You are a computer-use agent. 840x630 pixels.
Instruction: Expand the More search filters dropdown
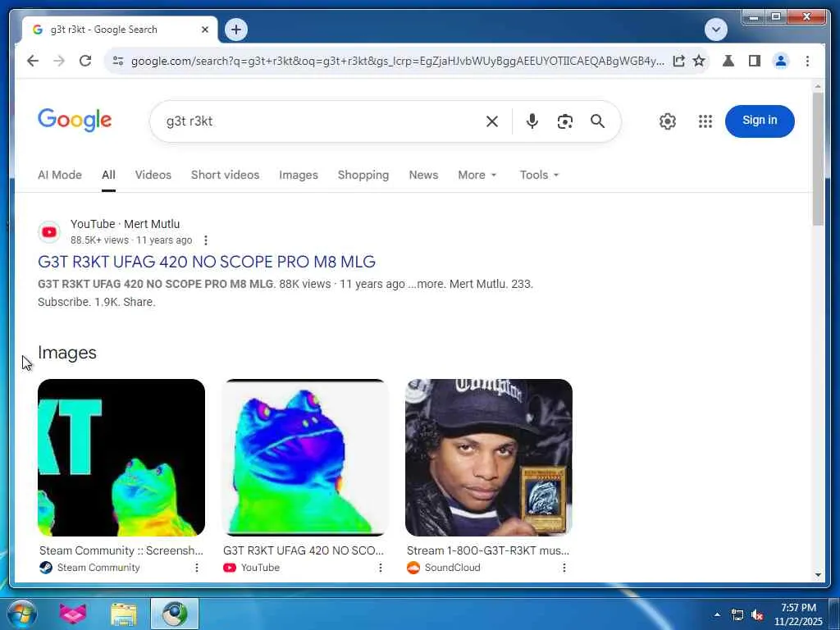(477, 176)
